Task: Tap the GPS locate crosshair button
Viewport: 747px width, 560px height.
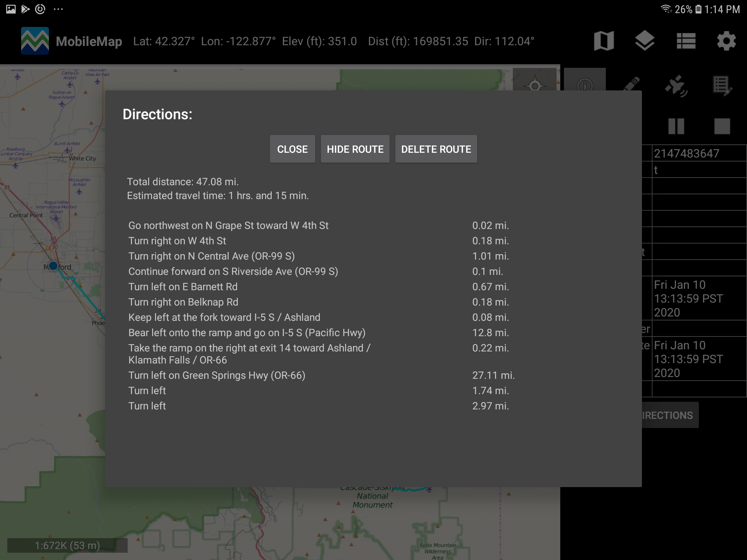Action: pyautogui.click(x=534, y=83)
